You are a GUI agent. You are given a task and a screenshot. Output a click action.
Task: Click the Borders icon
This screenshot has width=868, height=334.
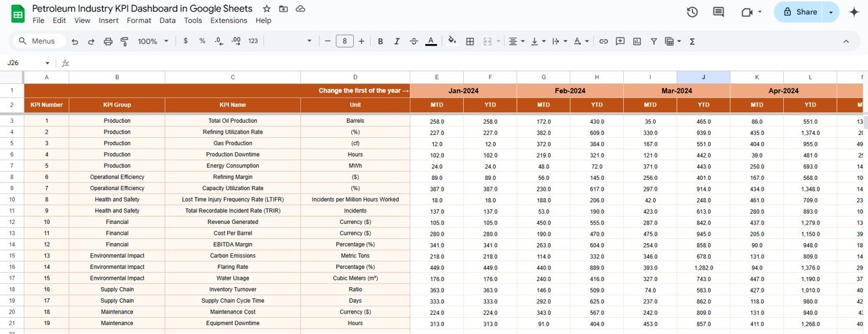click(470, 41)
